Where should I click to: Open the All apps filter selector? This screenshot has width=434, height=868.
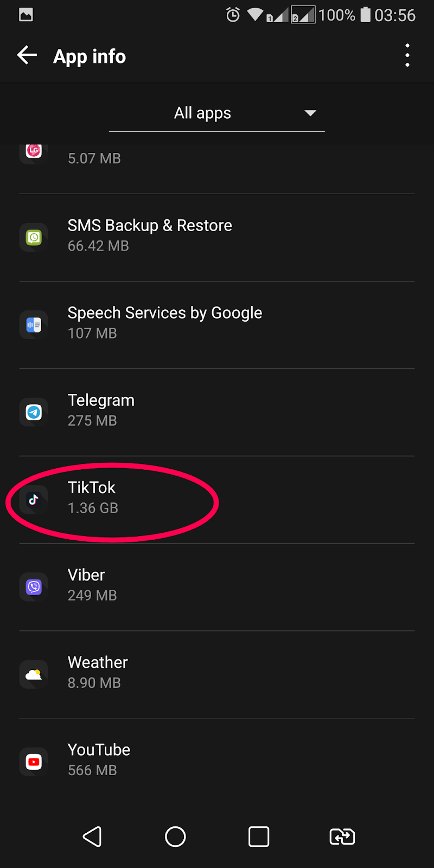202,113
